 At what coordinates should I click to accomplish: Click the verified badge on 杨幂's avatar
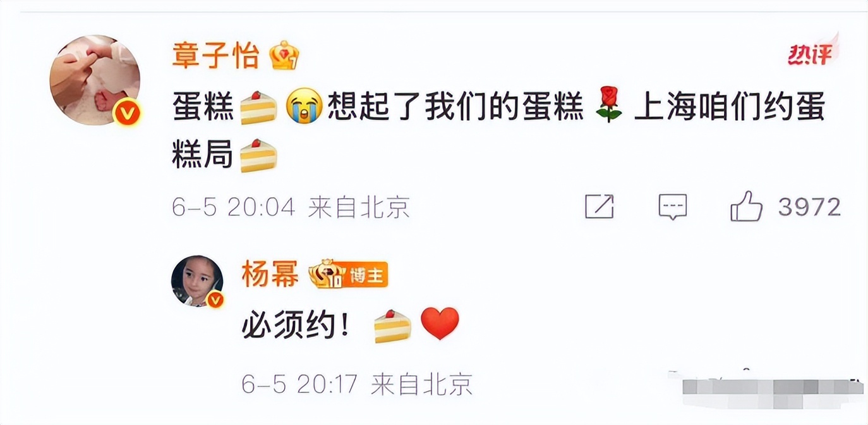(215, 300)
